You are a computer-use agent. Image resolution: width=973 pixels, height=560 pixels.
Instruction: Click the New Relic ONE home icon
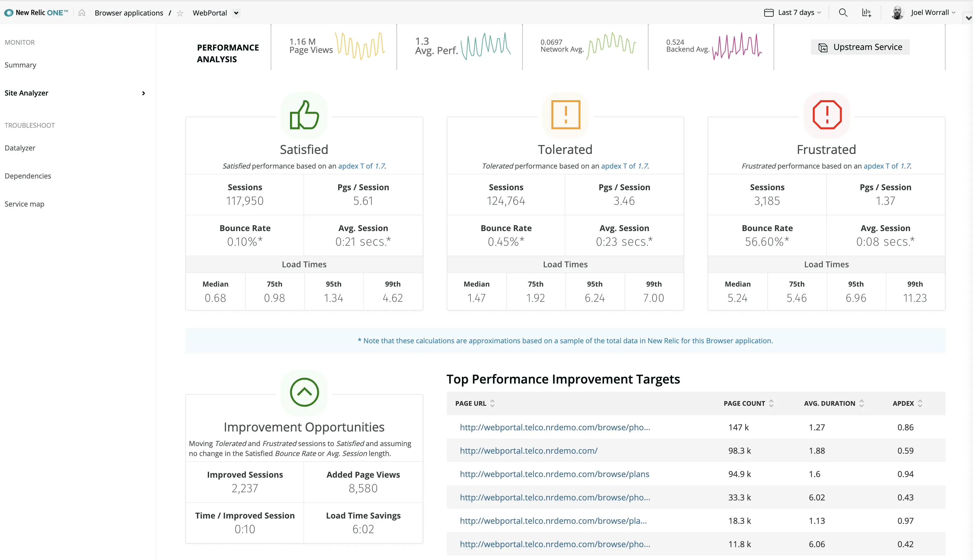point(82,13)
